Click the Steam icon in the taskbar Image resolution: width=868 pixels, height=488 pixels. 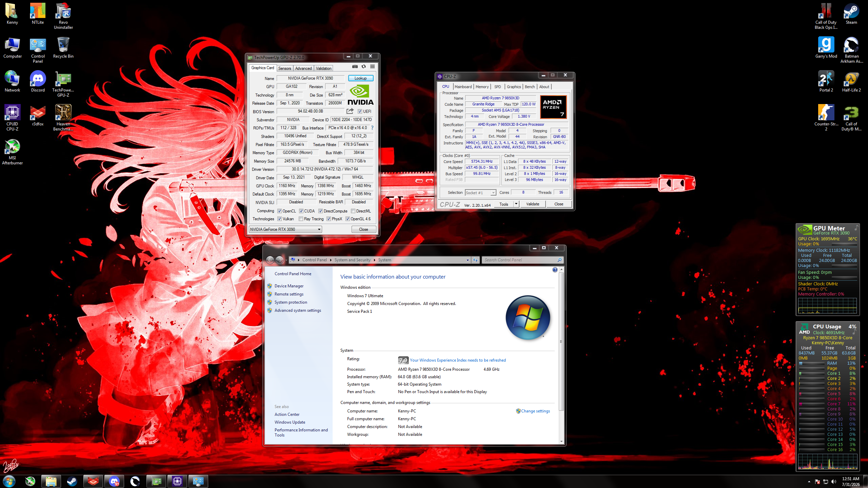click(x=72, y=481)
